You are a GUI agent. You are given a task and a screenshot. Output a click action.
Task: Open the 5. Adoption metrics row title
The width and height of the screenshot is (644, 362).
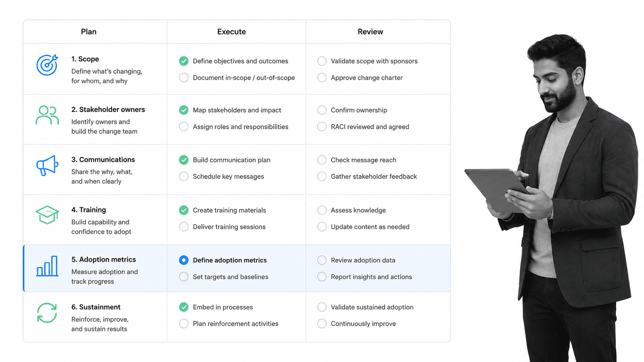tap(104, 260)
